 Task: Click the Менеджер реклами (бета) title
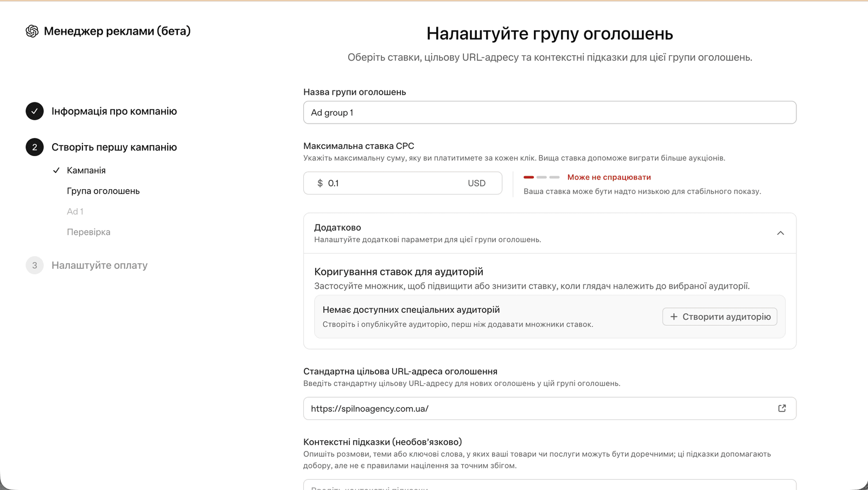point(117,31)
